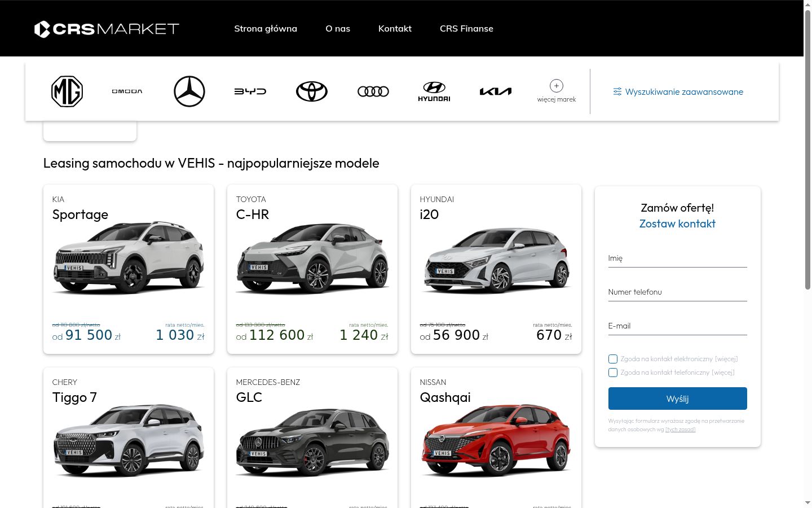Click the 1 240 zł monthly rate
Viewport: 812px width, 508px height.
(x=364, y=335)
